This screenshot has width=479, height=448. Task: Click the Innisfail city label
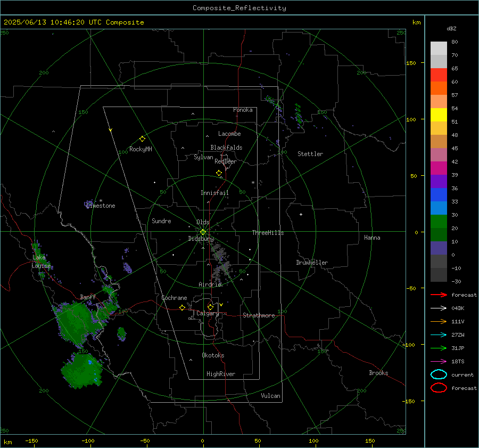click(214, 193)
